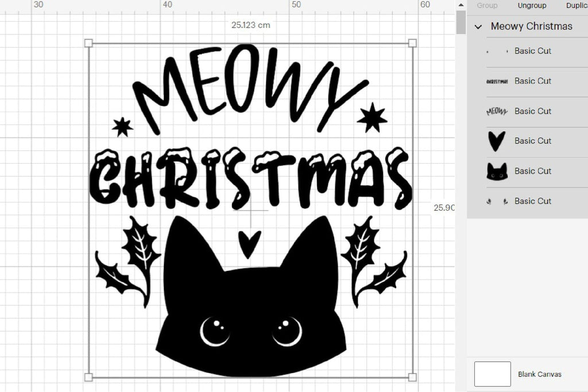Click the small heart above the cat

pos(250,243)
